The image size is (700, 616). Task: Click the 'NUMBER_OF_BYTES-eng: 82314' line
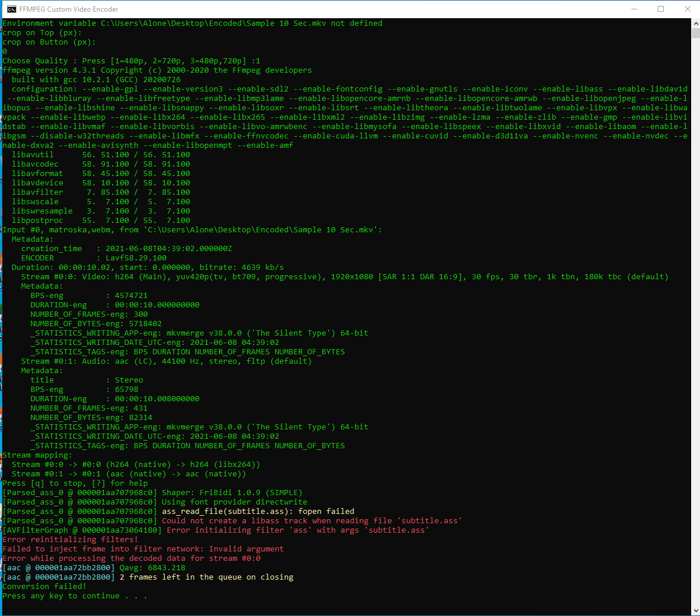pyautogui.click(x=92, y=417)
